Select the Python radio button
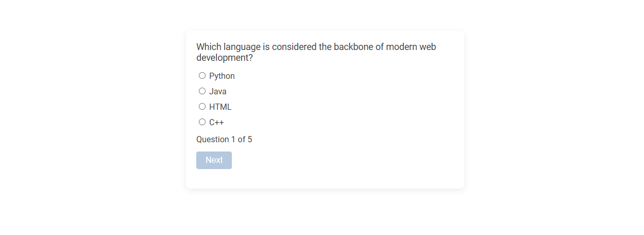The width and height of the screenshot is (644, 235). 202,76
